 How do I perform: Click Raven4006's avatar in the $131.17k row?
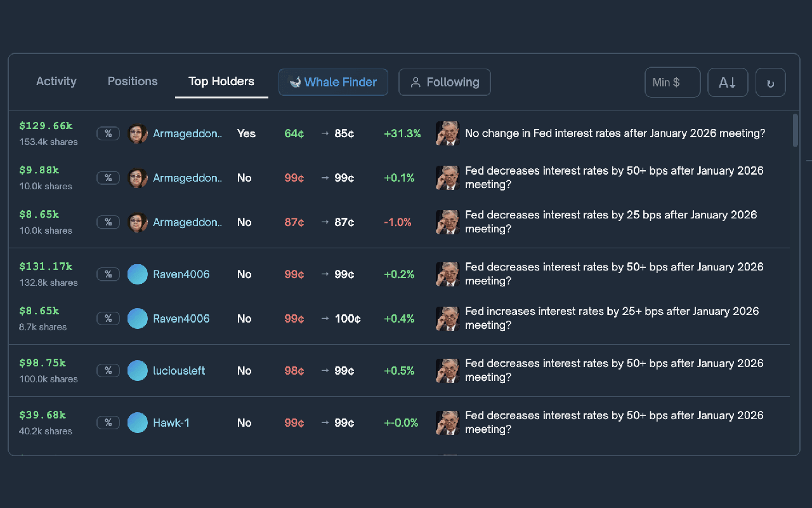138,274
